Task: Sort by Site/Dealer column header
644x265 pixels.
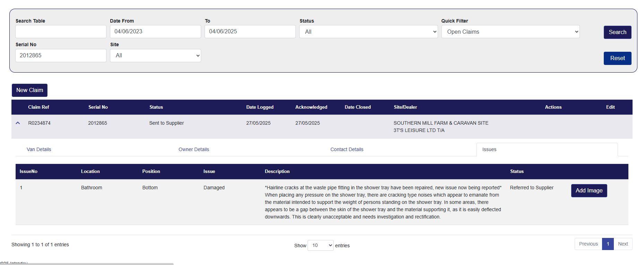Action: click(x=405, y=107)
